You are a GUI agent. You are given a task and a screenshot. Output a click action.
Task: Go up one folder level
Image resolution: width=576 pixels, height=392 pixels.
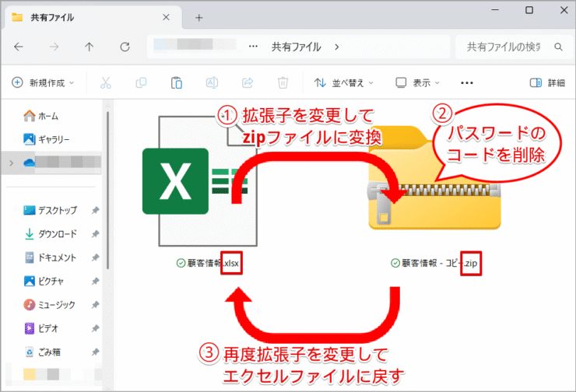pos(90,47)
